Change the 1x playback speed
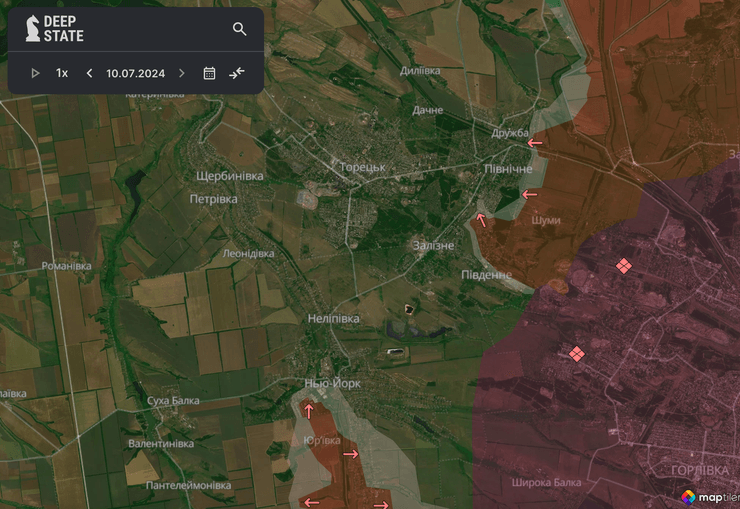The image size is (740, 509). click(62, 73)
